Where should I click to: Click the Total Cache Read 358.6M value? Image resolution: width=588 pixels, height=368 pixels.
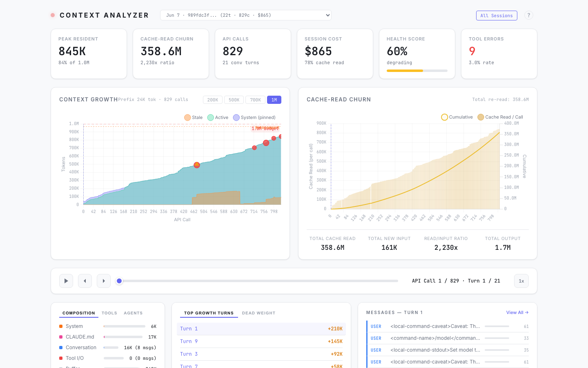pos(333,247)
